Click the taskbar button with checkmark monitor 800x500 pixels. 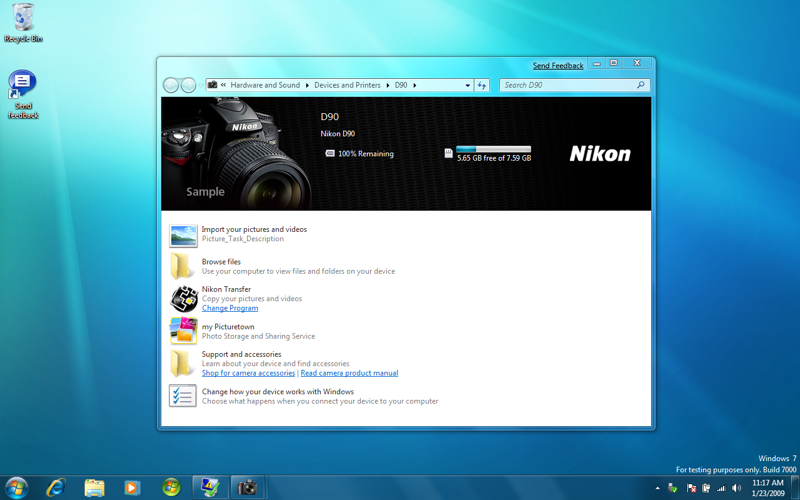coord(210,488)
